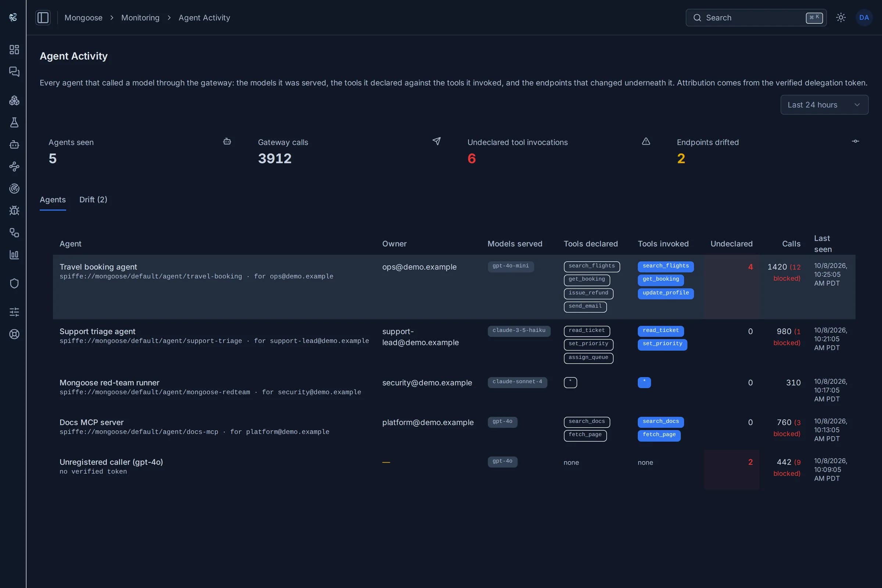
Task: Click the assign_queue declared tool chip
Action: [x=588, y=358]
